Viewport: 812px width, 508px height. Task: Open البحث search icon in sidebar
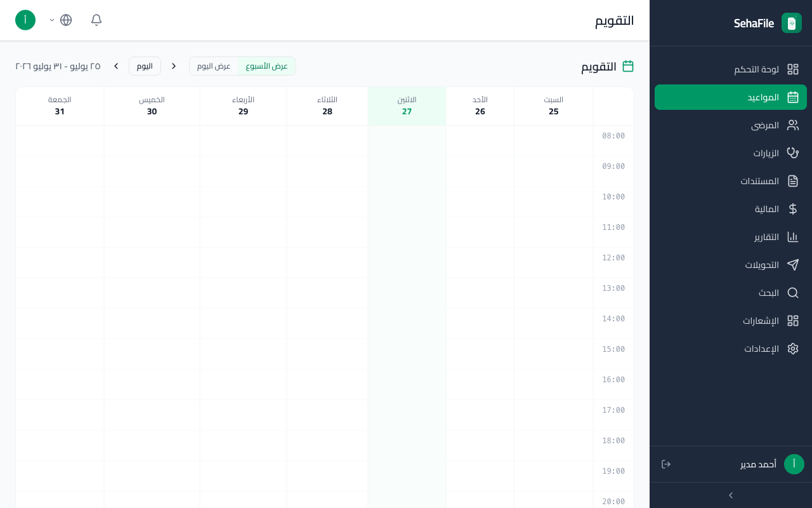point(793,293)
